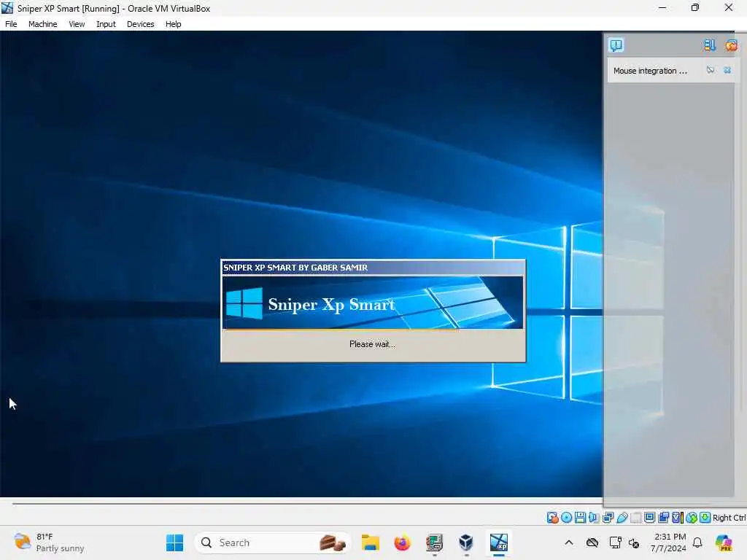Screen dimensions: 747x560
Task: Click the SNIPER XP SMART BY GABER SAMIR title bar
Action: 373,268
